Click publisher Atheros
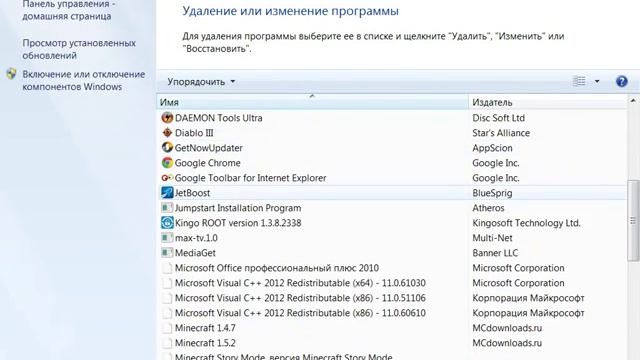Screen dimensions: 640x360 [x=488, y=208]
